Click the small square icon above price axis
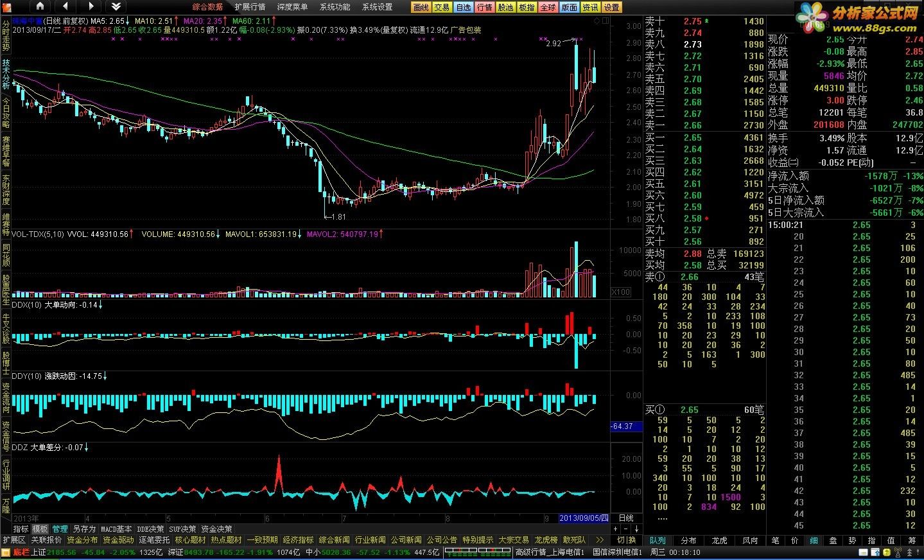The height and width of the screenshot is (560, 924). (604, 21)
